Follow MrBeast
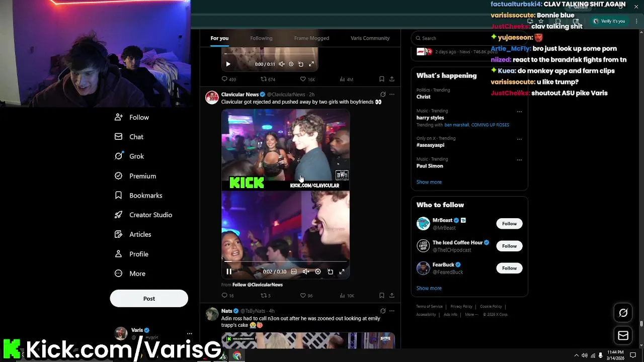644x362 pixels. click(509, 224)
